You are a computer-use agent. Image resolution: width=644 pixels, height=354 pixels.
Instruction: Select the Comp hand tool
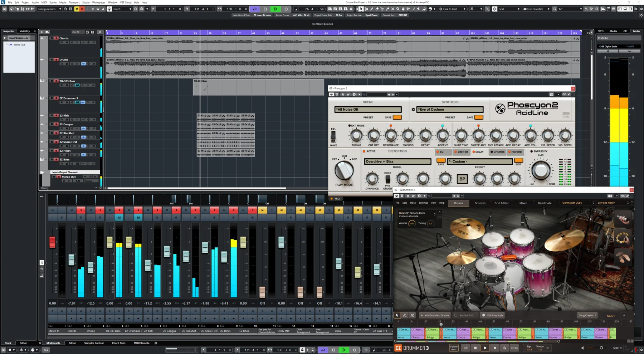(x=403, y=9)
